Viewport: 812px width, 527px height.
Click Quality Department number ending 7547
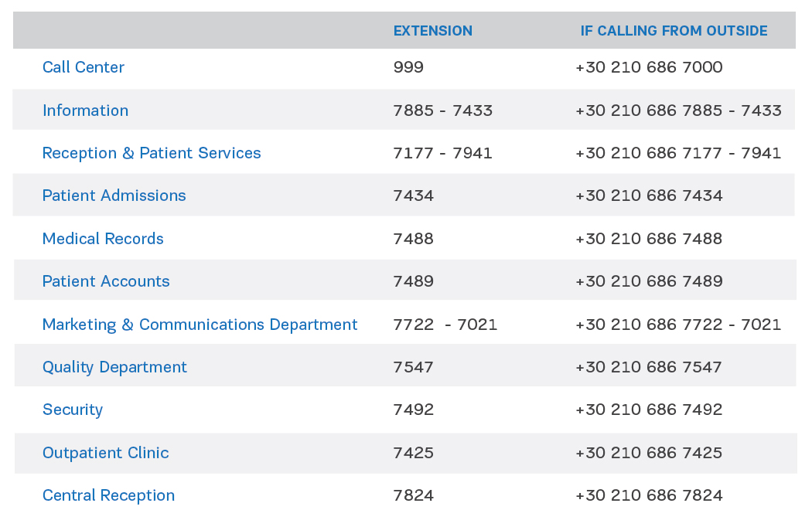click(649, 367)
